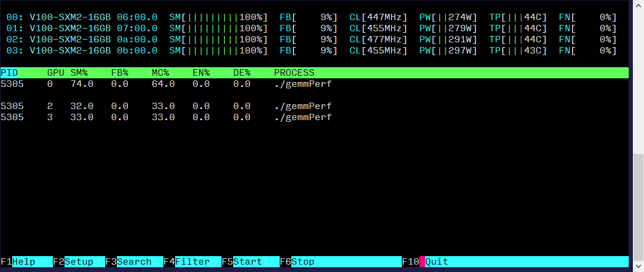
Task: Quit with the F10 Quit button
Action: click(515, 261)
